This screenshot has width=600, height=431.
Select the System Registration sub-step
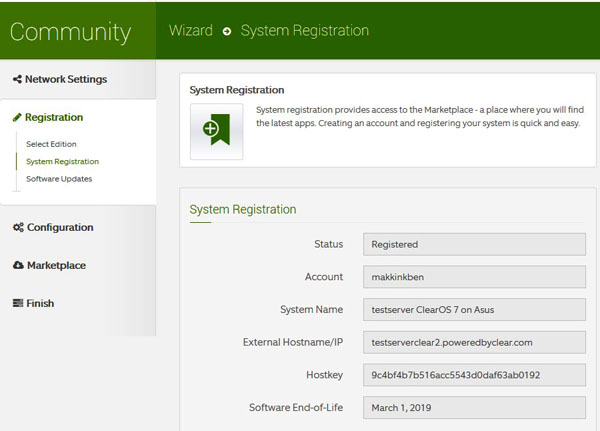pos(62,162)
